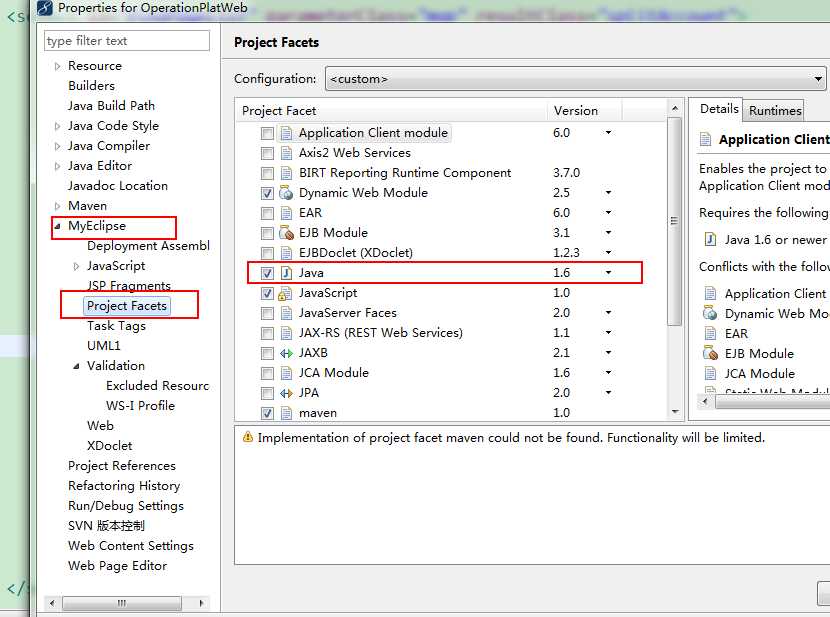The image size is (830, 617).
Task: Expand the Resource tree node
Action: 57,66
